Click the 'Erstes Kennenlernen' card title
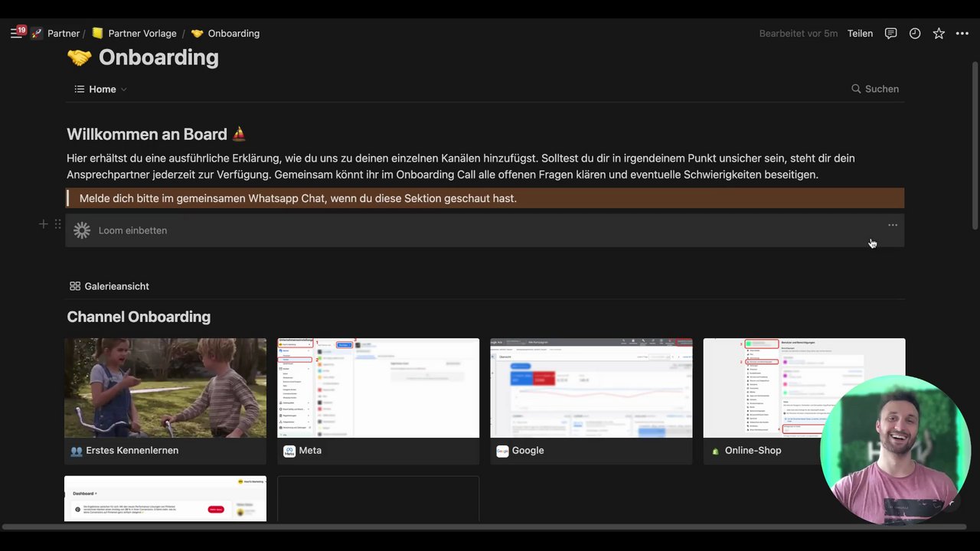The image size is (980, 551). pos(132,451)
